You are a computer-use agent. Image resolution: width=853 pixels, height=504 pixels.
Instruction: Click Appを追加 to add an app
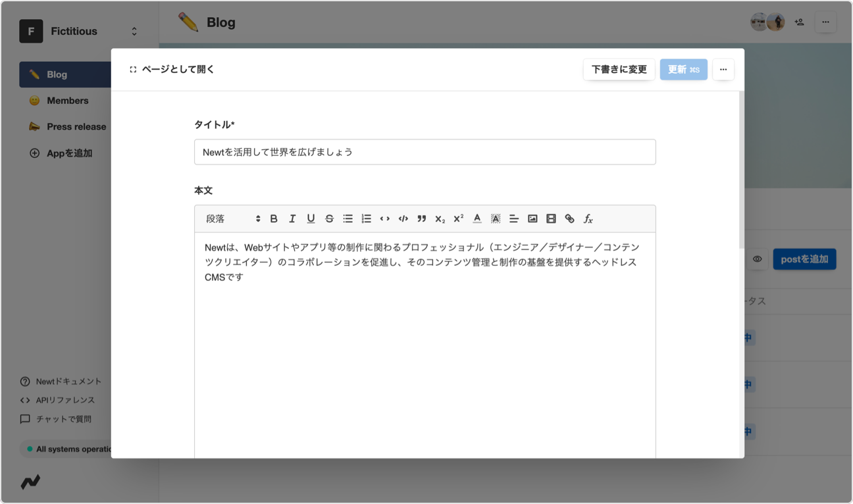tap(61, 153)
